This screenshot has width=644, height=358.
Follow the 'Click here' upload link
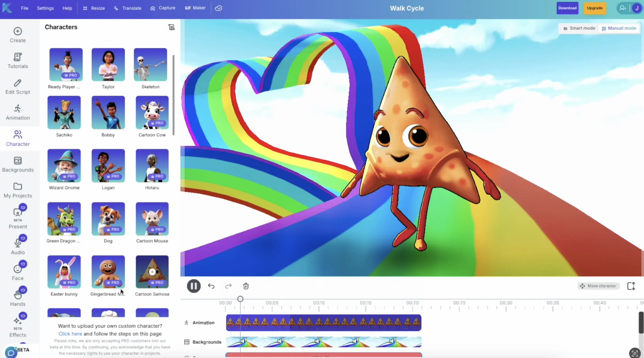pos(70,334)
